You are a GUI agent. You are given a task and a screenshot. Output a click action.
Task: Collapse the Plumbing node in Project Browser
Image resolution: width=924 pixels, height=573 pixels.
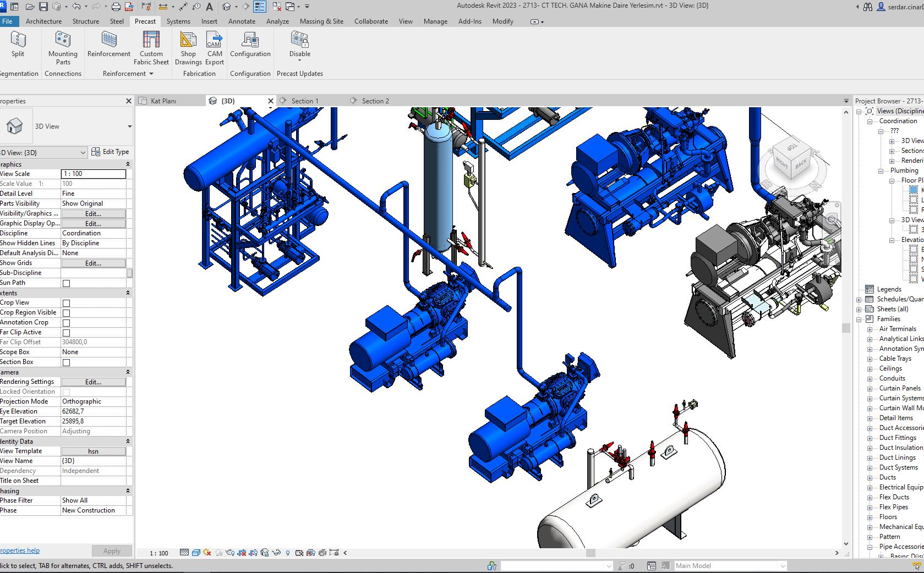click(881, 170)
